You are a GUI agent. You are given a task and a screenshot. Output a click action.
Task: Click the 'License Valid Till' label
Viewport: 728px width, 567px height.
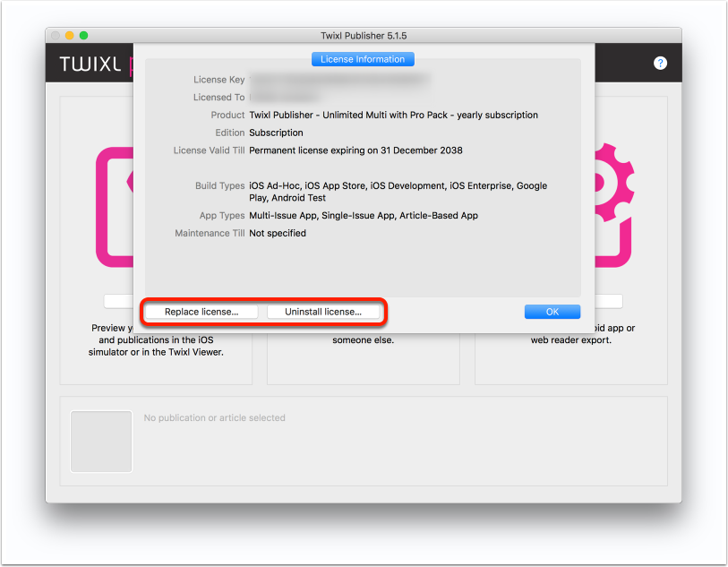tap(209, 150)
